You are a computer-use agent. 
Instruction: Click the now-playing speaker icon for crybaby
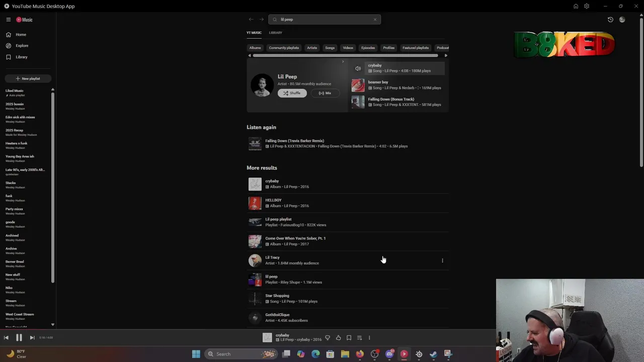[358, 68]
